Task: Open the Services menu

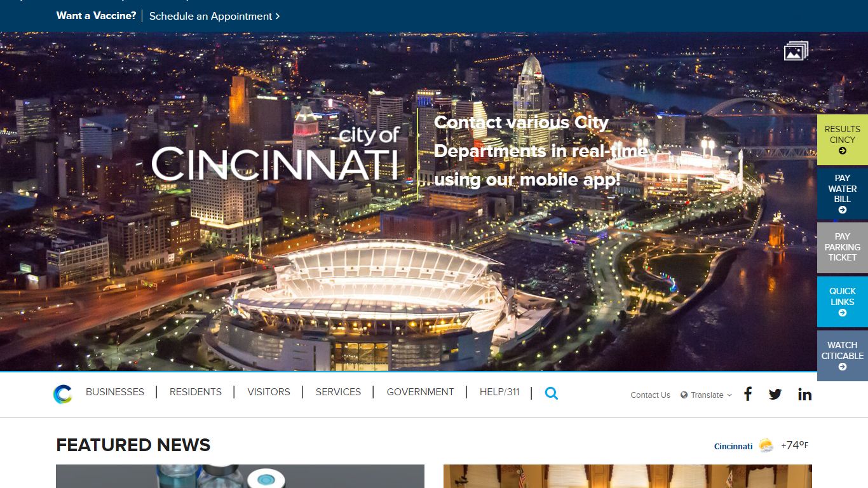Action: 338,392
